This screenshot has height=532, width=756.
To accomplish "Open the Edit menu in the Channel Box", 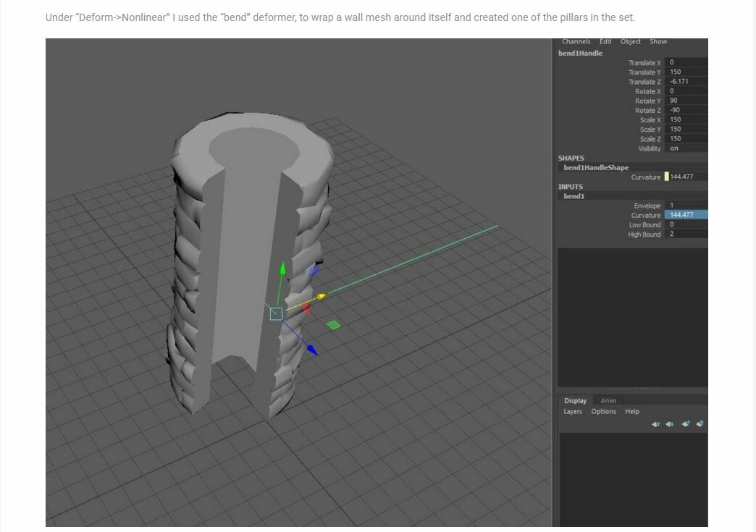I will [x=605, y=42].
